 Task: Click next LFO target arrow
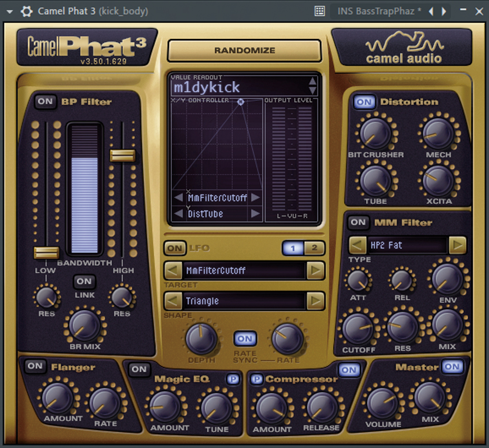pos(315,270)
